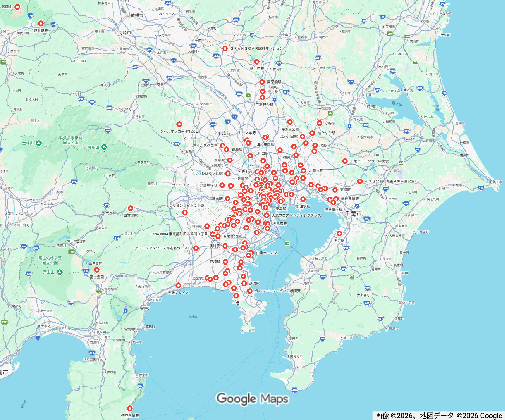Select the 新浦安駅 red pin
This screenshot has height=420, width=505.
[x=303, y=199]
